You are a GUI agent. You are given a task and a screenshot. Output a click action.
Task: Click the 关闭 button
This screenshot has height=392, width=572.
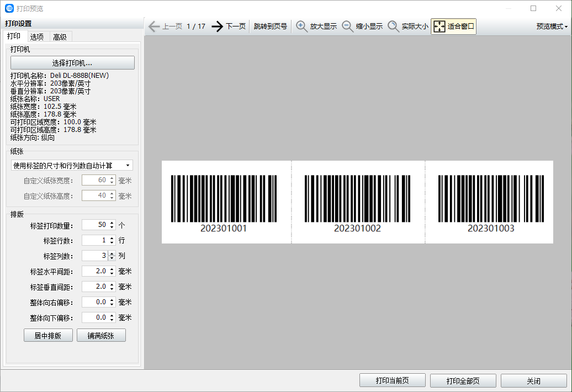(534, 381)
